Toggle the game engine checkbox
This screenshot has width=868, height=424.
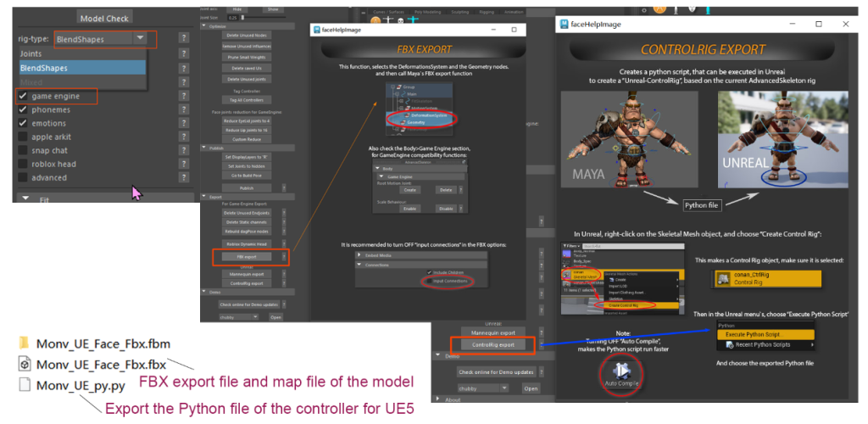point(23,97)
